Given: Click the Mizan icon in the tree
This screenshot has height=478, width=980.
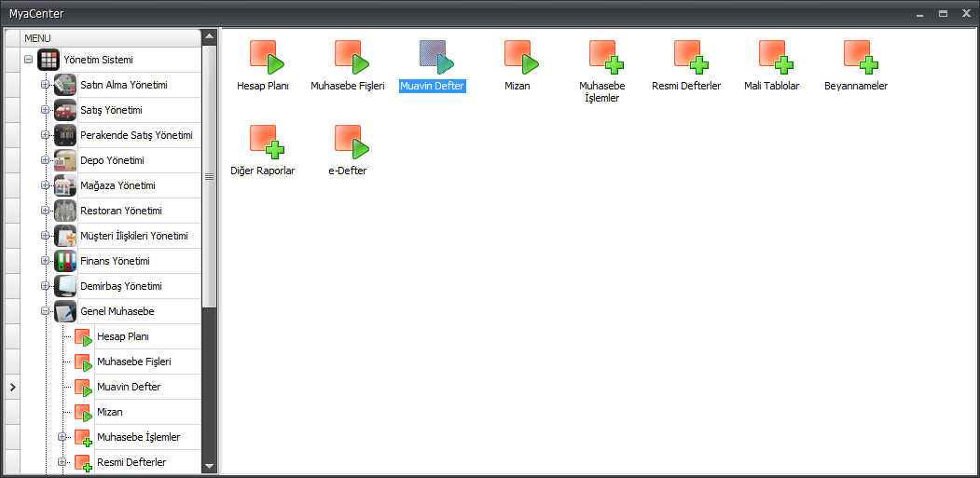Looking at the screenshot, I should pos(83,413).
